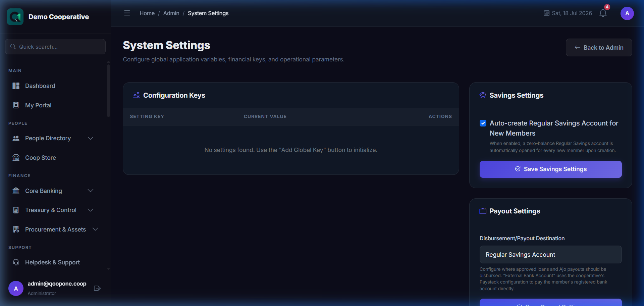
Task: Toggle the hamburger sidebar menu icon
Action: pyautogui.click(x=127, y=13)
